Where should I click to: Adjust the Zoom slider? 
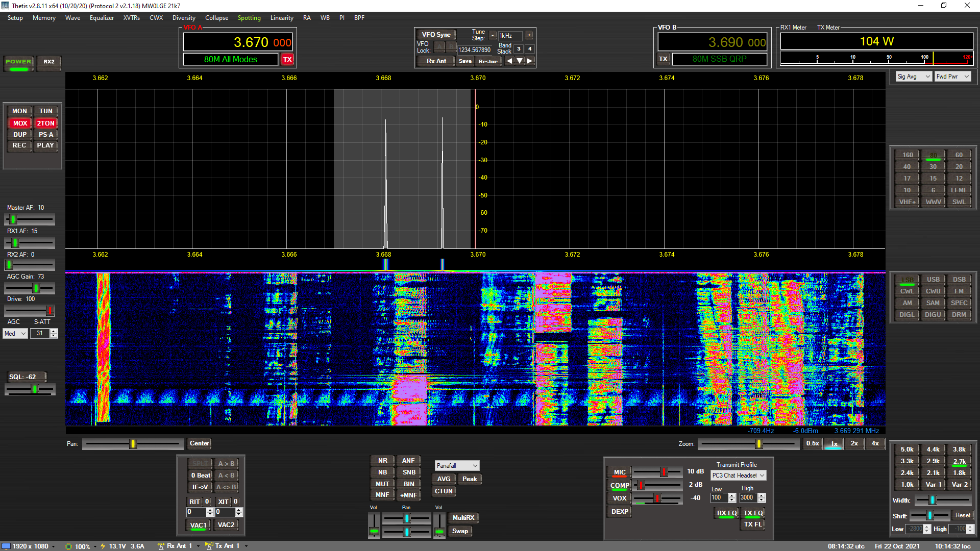tap(748, 444)
